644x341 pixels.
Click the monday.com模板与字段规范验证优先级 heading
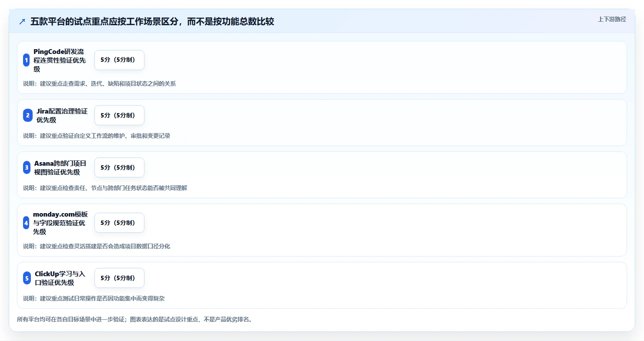point(60,223)
